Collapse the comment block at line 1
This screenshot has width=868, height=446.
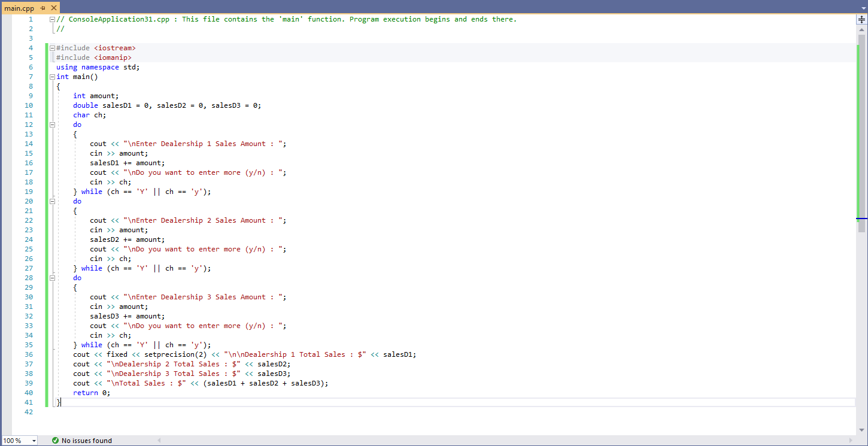point(53,19)
